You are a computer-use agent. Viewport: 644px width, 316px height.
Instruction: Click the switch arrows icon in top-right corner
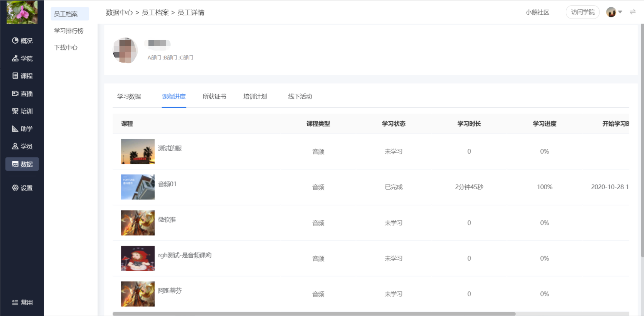click(632, 12)
